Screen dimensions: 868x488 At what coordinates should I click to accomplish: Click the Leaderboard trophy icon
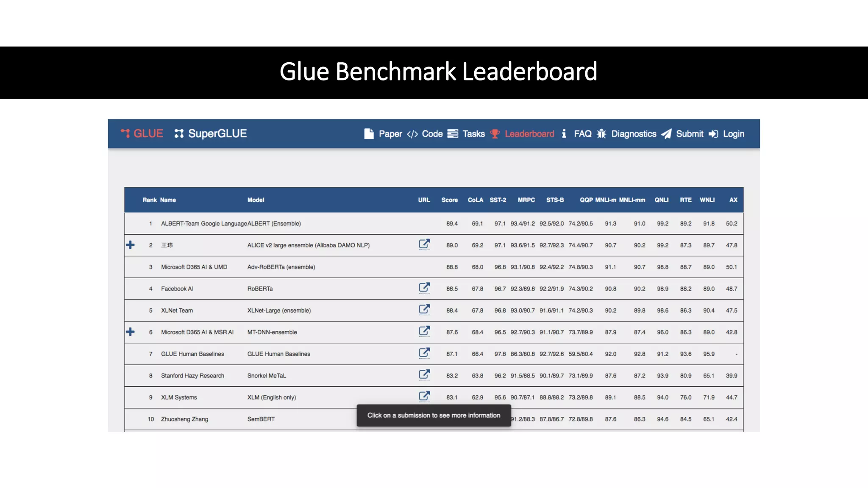tap(495, 134)
